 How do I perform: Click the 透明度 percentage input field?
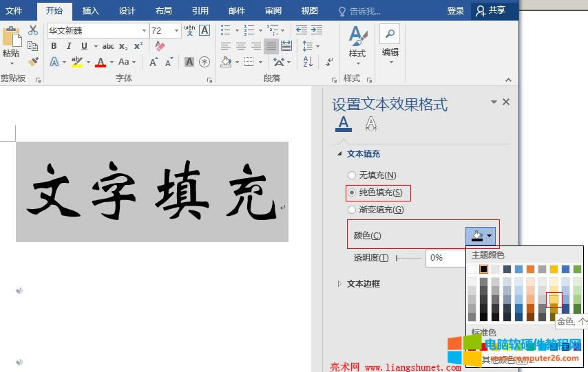click(x=445, y=258)
